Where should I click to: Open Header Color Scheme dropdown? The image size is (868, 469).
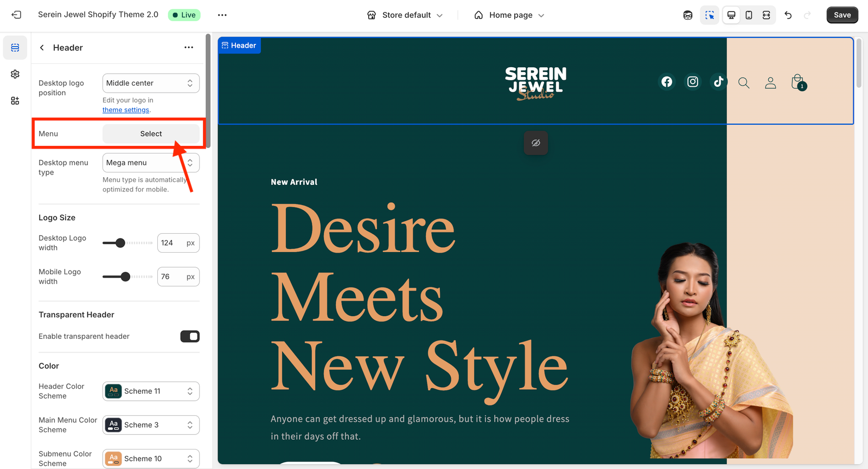coord(151,391)
